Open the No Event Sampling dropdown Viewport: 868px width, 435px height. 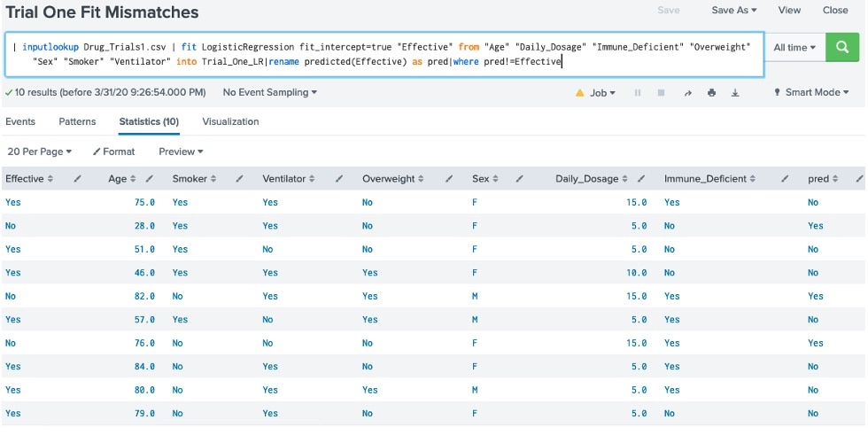(x=269, y=92)
